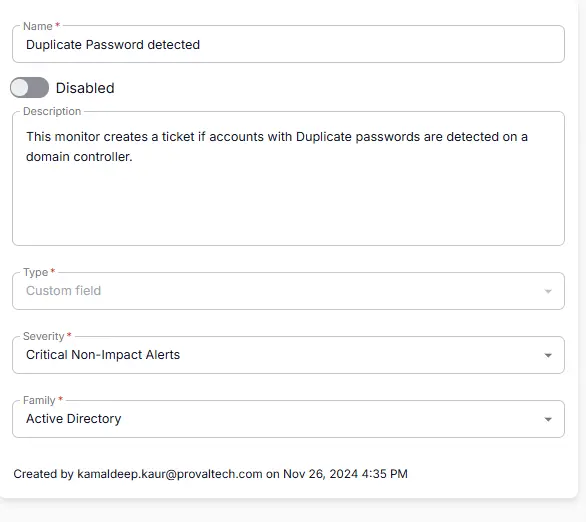This screenshot has width=586, height=522.
Task: Click the 'Disabled' label beside the switch
Action: pyautogui.click(x=85, y=88)
